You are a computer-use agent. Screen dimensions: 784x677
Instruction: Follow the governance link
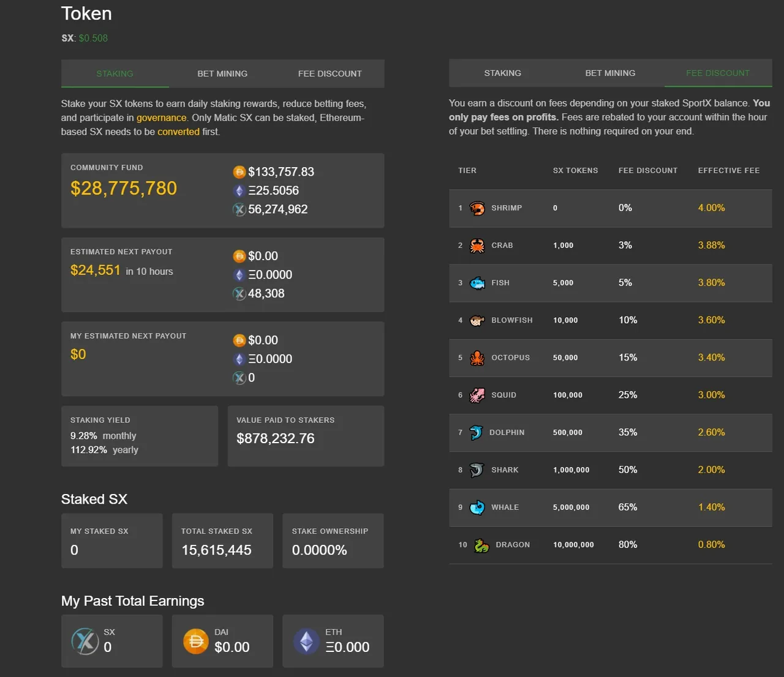click(x=161, y=118)
